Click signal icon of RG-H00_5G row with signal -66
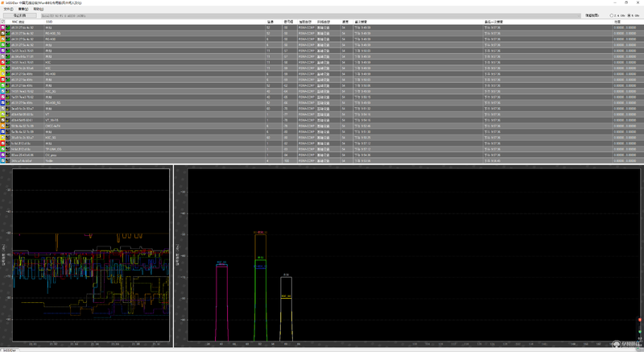The height and width of the screenshot is (352, 644). tap(8, 102)
